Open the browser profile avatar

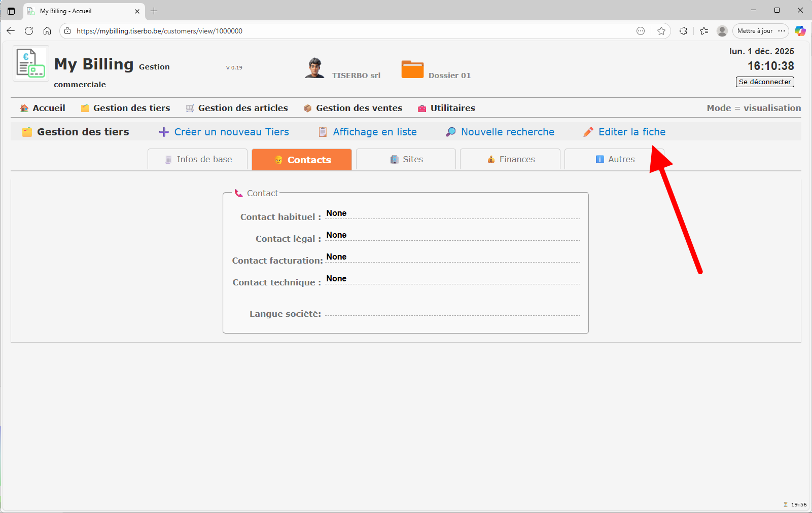tap(722, 31)
